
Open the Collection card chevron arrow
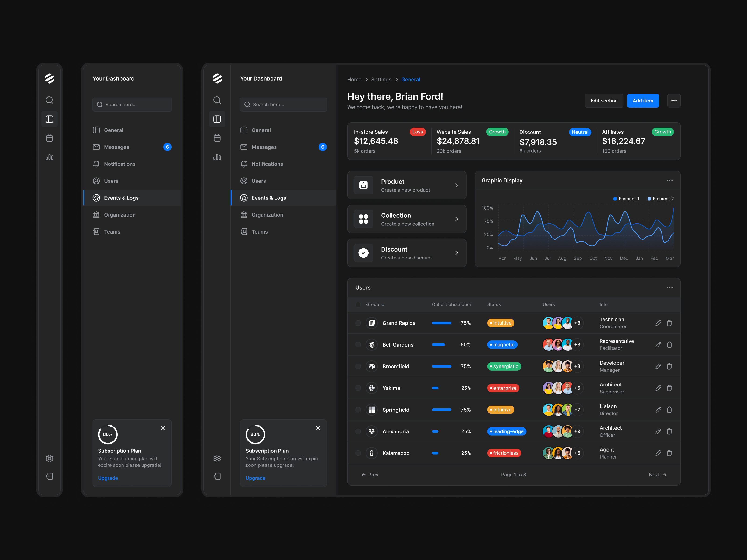[457, 219]
